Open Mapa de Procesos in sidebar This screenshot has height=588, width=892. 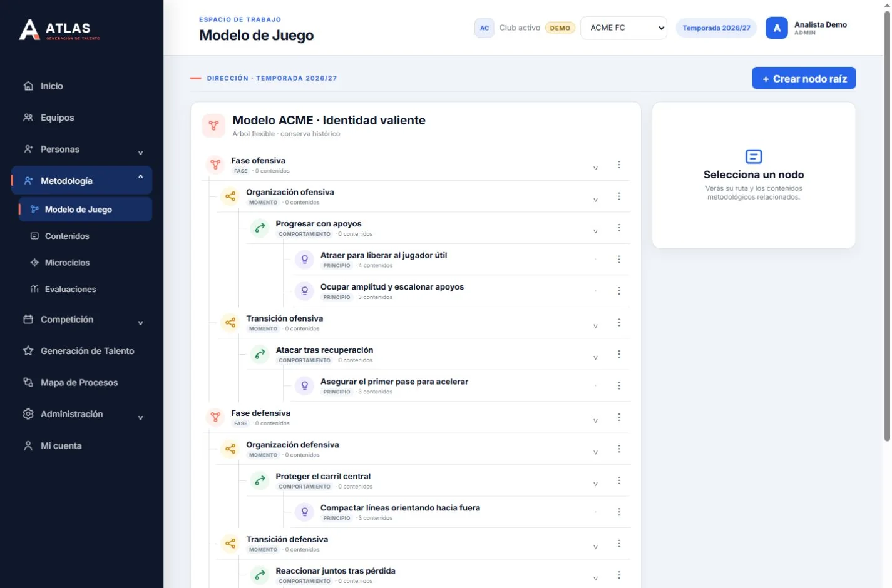[81, 382]
